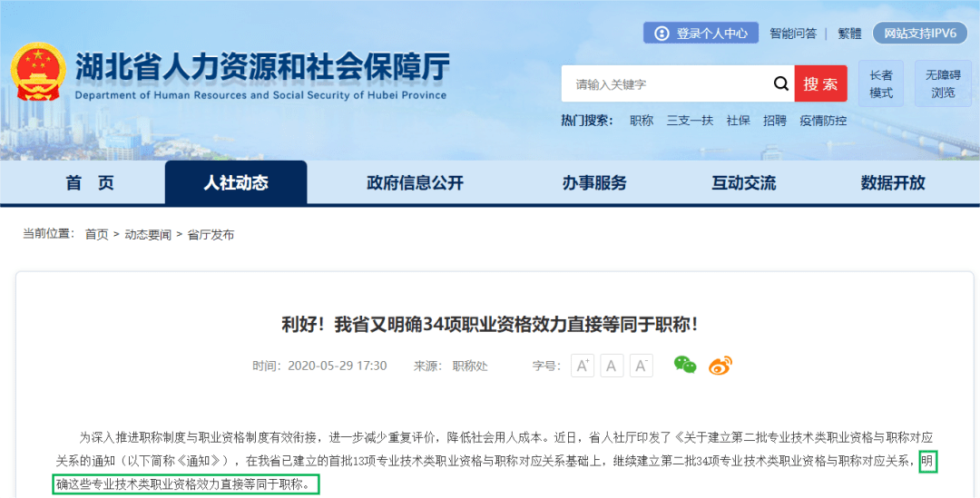This screenshot has width=980, height=498.
Task: Open 人社动态 navigation tab
Action: (236, 183)
